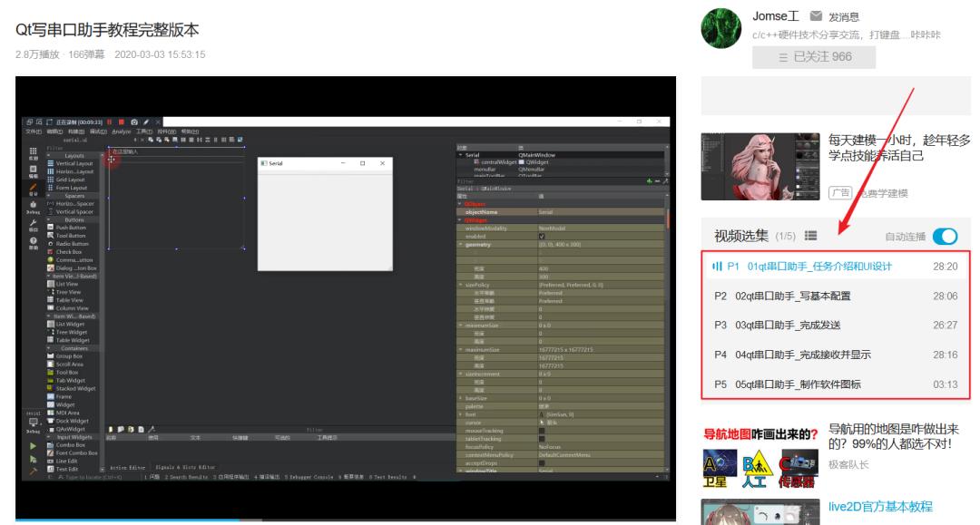
Task: Expand the font property group
Action: 462,413
